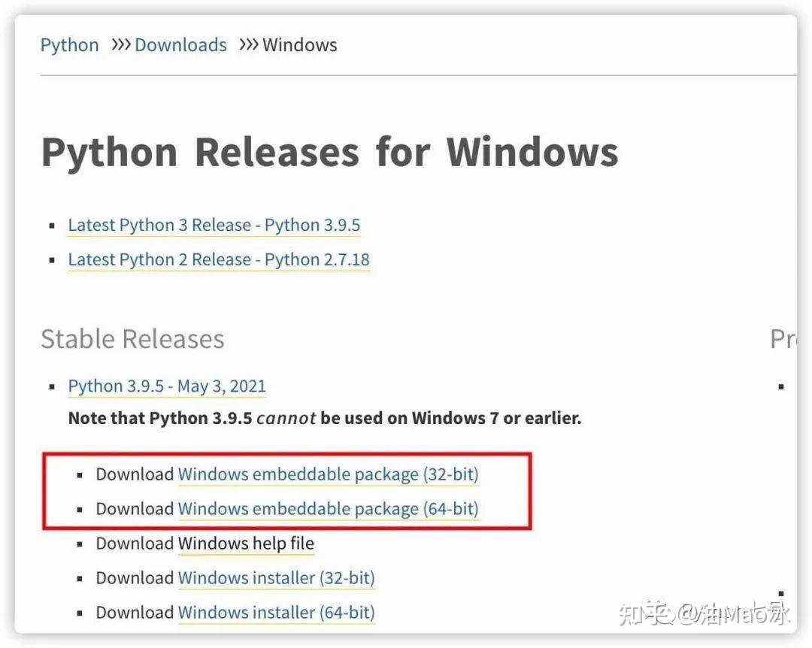This screenshot has height=648, width=812.
Task: Click the Stable Releases section heading
Action: tap(132, 339)
